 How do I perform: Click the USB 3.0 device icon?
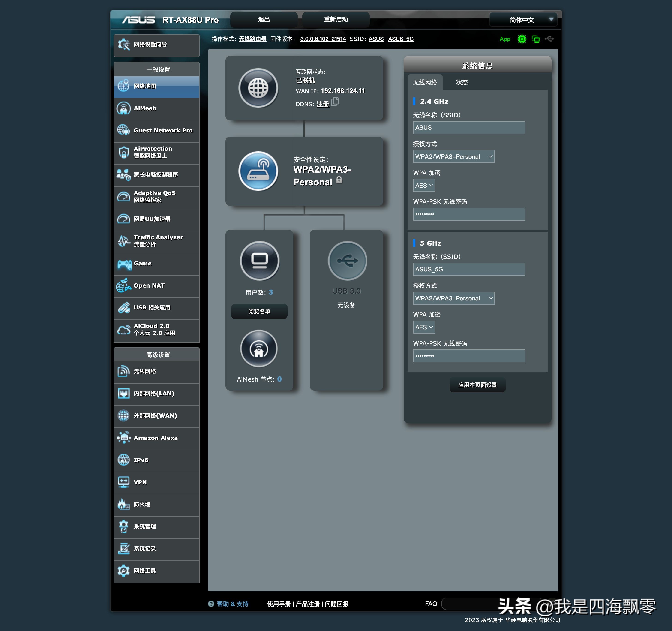click(x=347, y=261)
